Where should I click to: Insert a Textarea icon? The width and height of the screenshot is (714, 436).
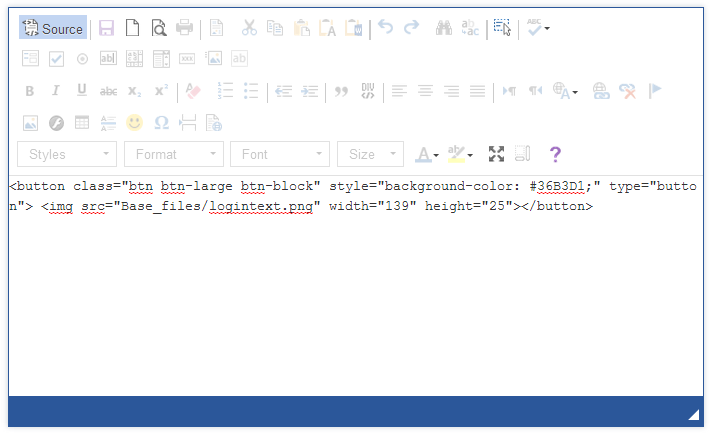click(x=134, y=59)
